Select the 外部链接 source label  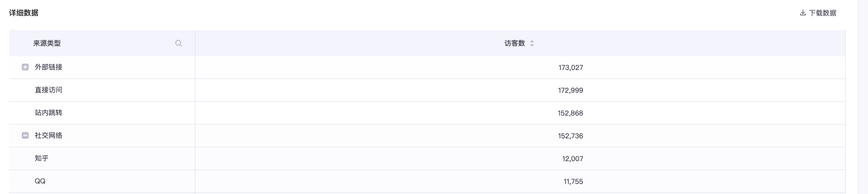49,67
